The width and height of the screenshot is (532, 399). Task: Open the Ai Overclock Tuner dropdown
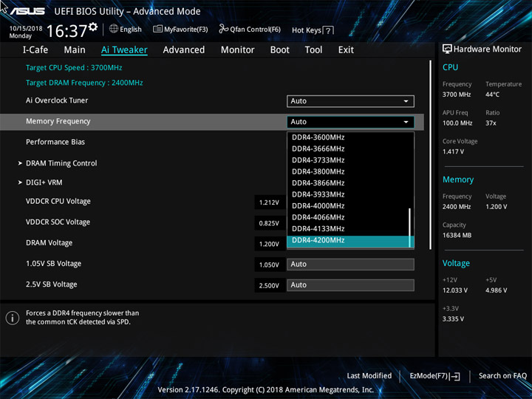click(350, 101)
